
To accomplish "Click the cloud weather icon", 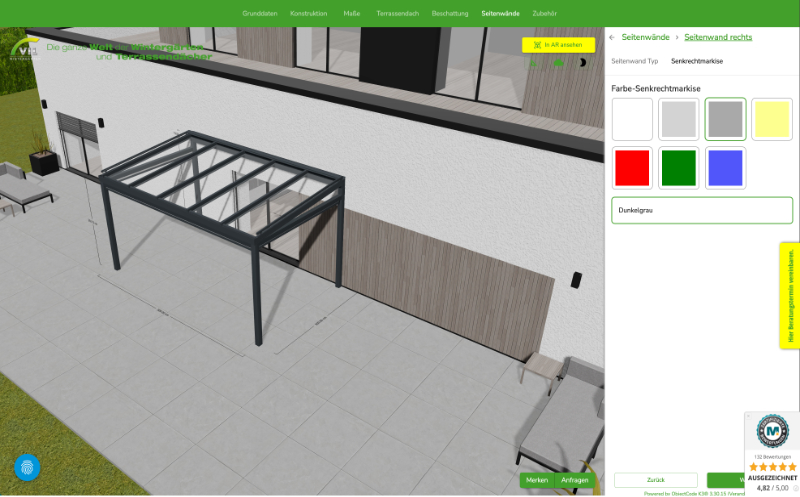I will pyautogui.click(x=558, y=63).
